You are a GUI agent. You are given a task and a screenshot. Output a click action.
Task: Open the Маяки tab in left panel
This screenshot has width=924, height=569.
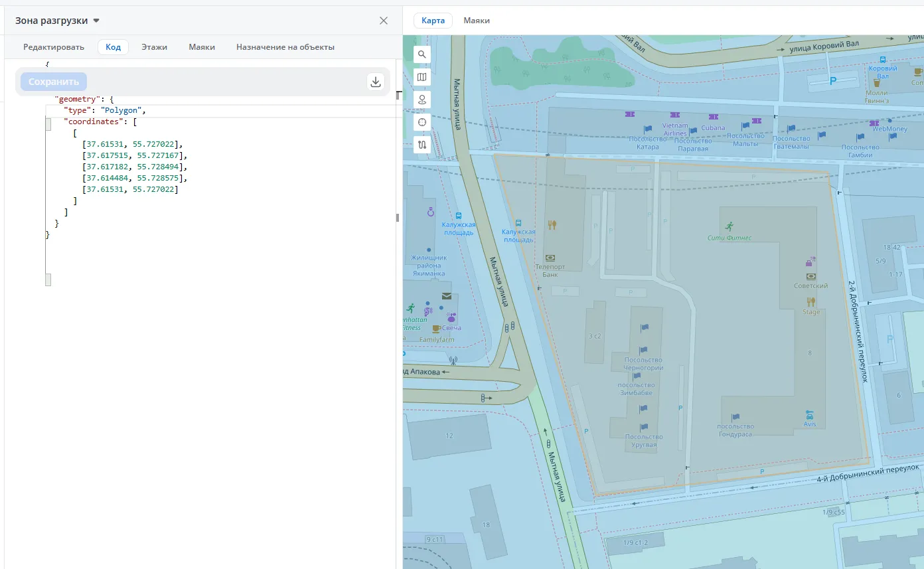202,47
